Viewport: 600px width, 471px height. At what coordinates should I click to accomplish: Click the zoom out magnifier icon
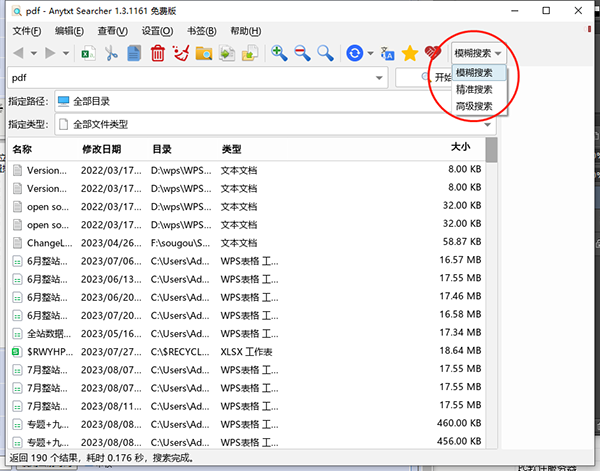point(302,53)
